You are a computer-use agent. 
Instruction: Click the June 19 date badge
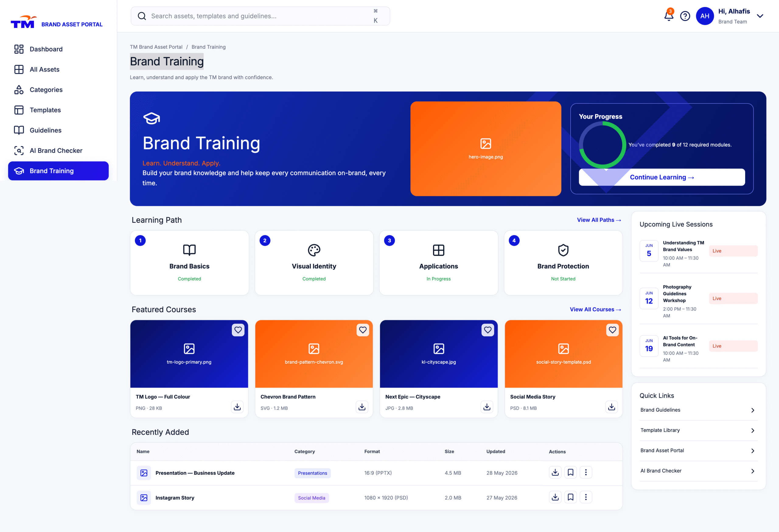tap(649, 346)
